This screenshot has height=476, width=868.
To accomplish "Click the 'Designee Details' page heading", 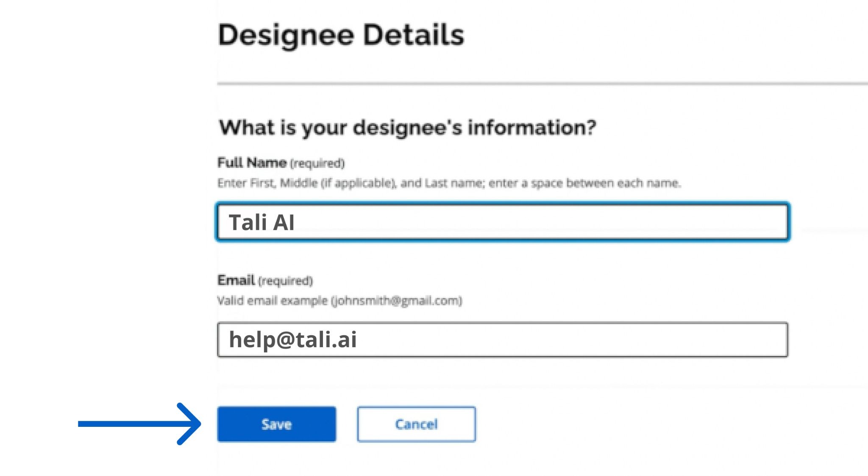I will coord(341,35).
